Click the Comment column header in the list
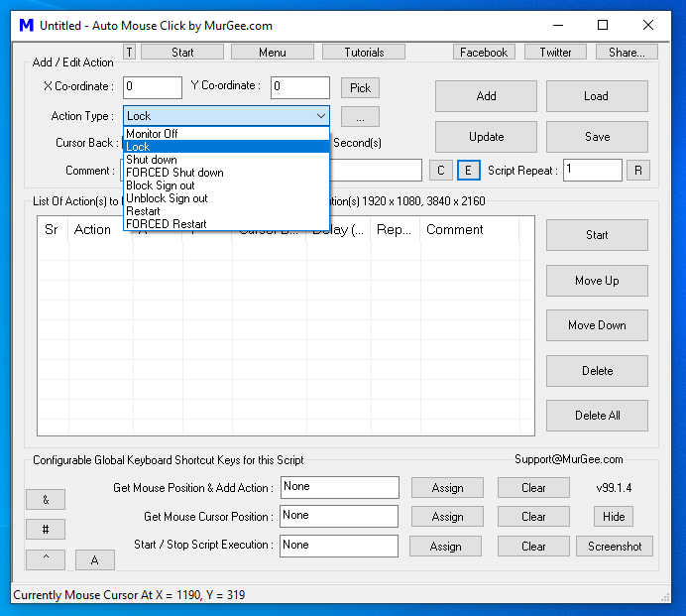Screen dimensions: 686x616 point(455,230)
